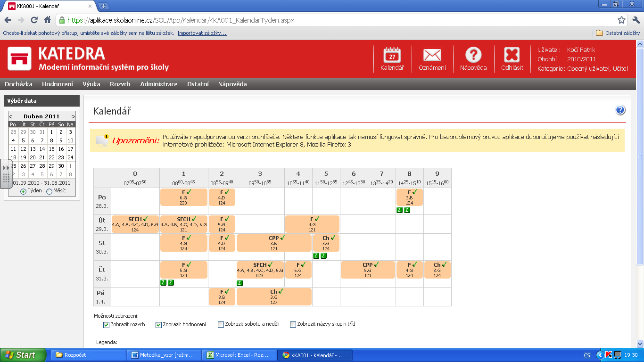Expand the collapsed side panel handle

pos(6,174)
